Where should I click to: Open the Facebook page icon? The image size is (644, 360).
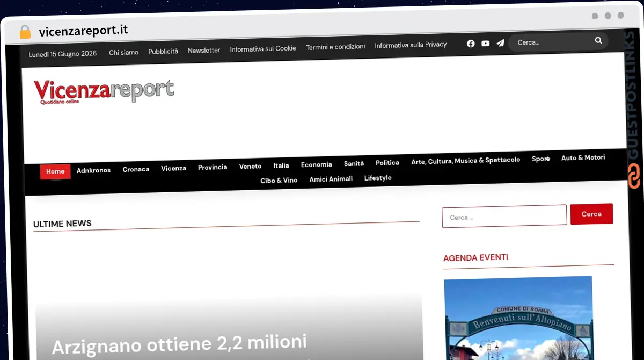pos(471,44)
